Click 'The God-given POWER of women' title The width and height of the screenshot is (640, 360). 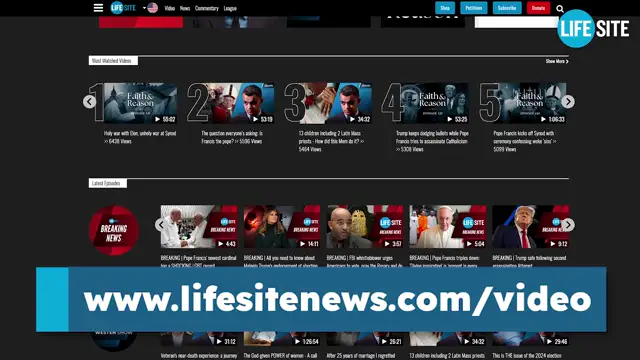pyautogui.click(x=280, y=356)
